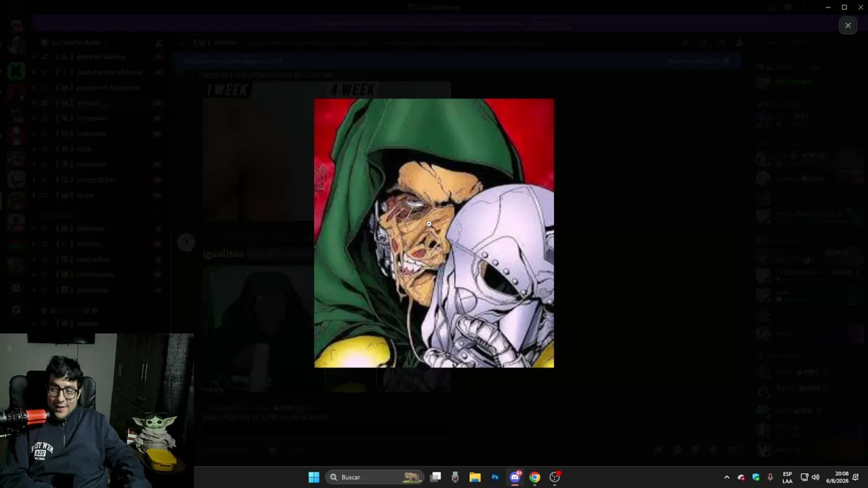Launch Photoshop from the taskbar
868x488 pixels.
click(495, 477)
